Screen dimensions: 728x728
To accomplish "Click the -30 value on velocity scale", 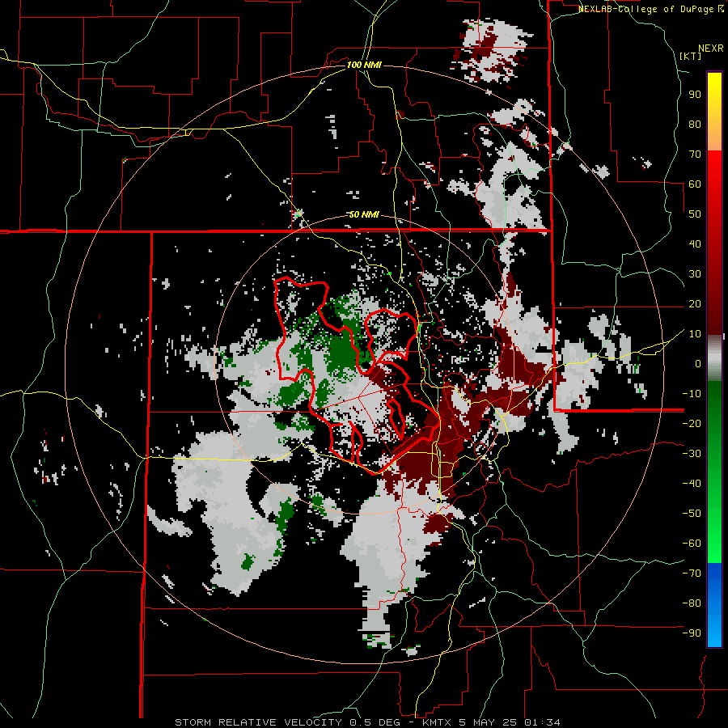I will click(692, 454).
